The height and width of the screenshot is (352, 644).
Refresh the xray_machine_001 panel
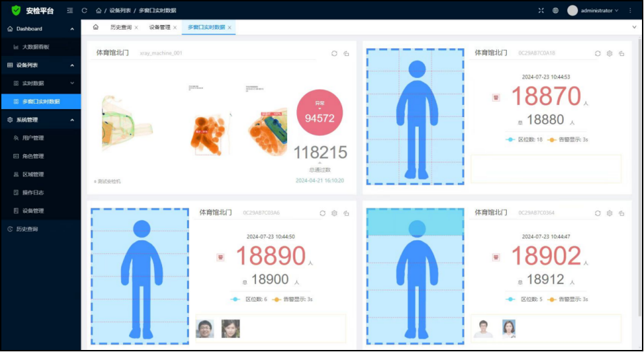(334, 53)
